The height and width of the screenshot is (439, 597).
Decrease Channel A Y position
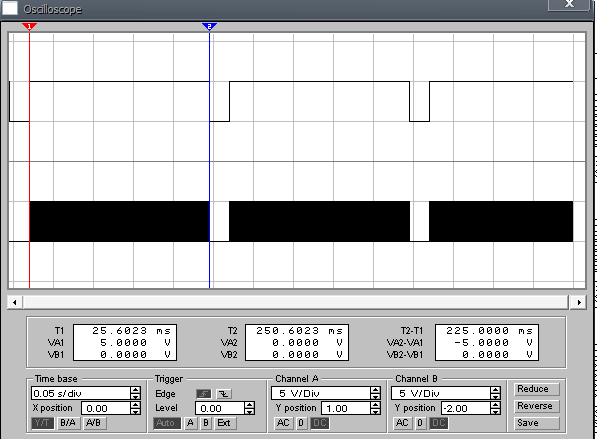coord(375,412)
